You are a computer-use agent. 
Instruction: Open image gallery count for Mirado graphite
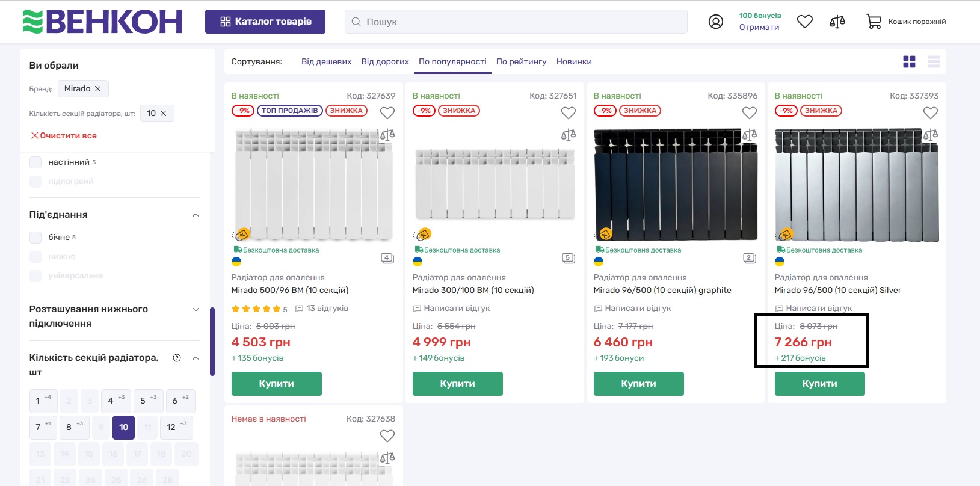pos(750,258)
